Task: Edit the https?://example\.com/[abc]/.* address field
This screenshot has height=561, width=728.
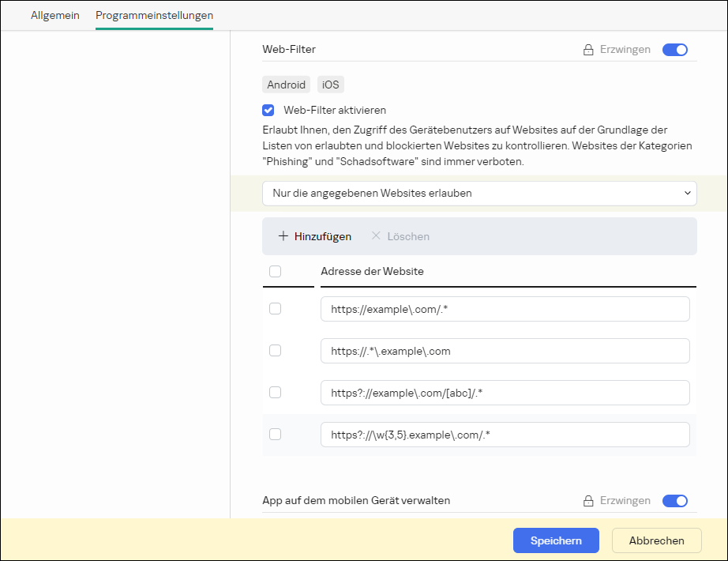Action: click(505, 393)
